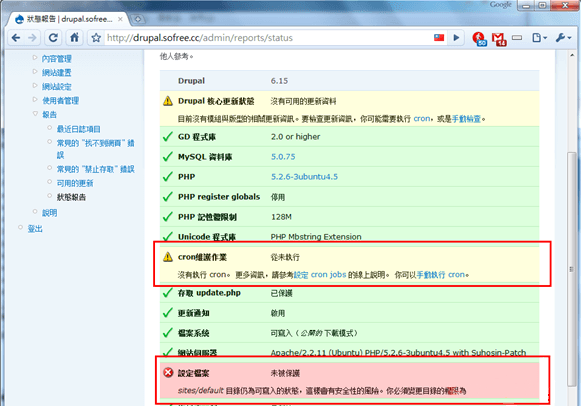This screenshot has height=406, width=581.
Task: Click PHP Mbstring Extension text
Action: [316, 237]
